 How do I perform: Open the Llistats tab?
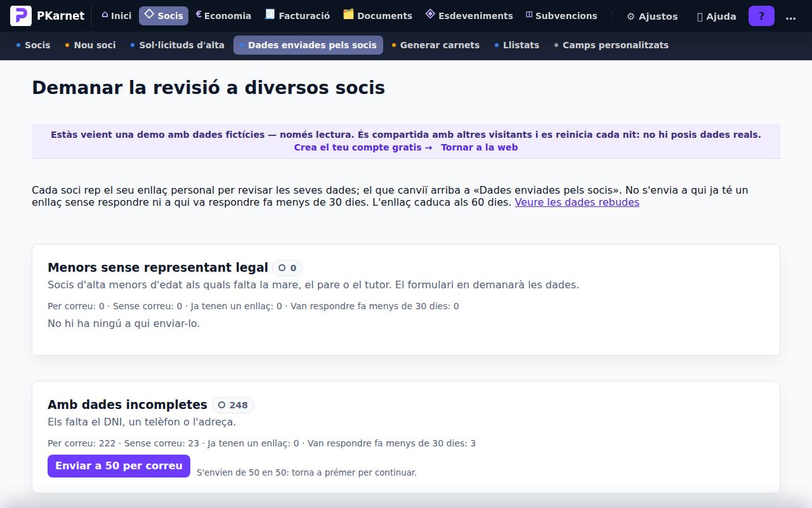[516, 45]
